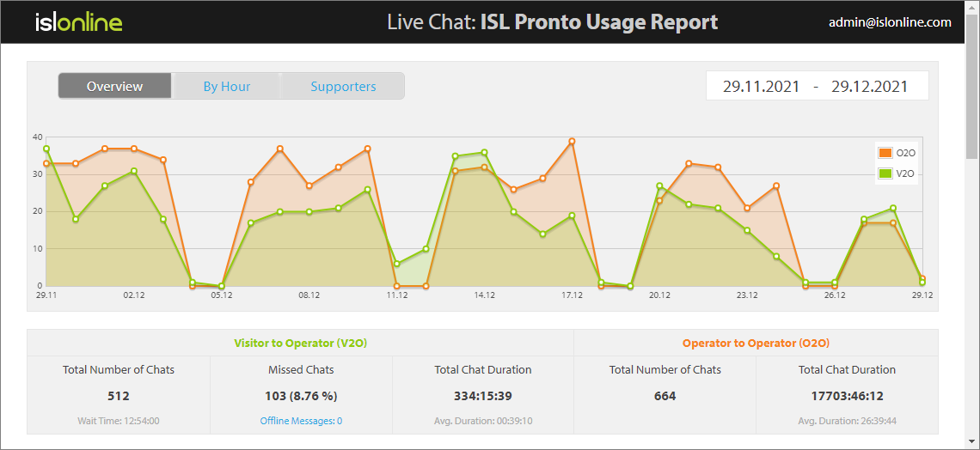Click the scrollbar down arrow

click(971, 442)
